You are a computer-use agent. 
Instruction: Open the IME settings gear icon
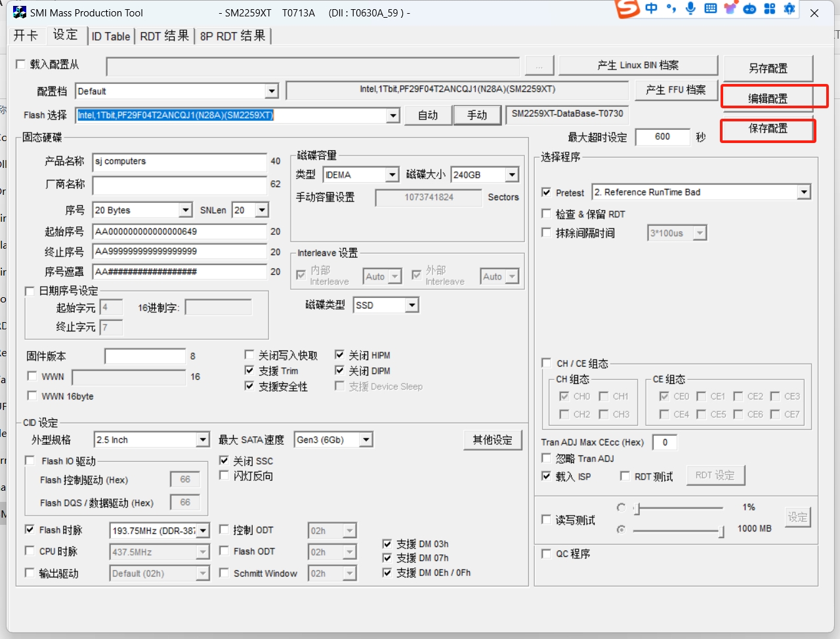click(789, 9)
